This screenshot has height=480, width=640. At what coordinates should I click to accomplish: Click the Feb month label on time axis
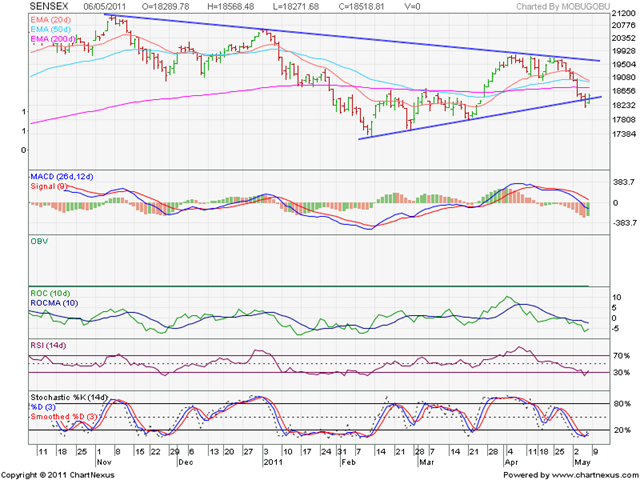point(348,462)
